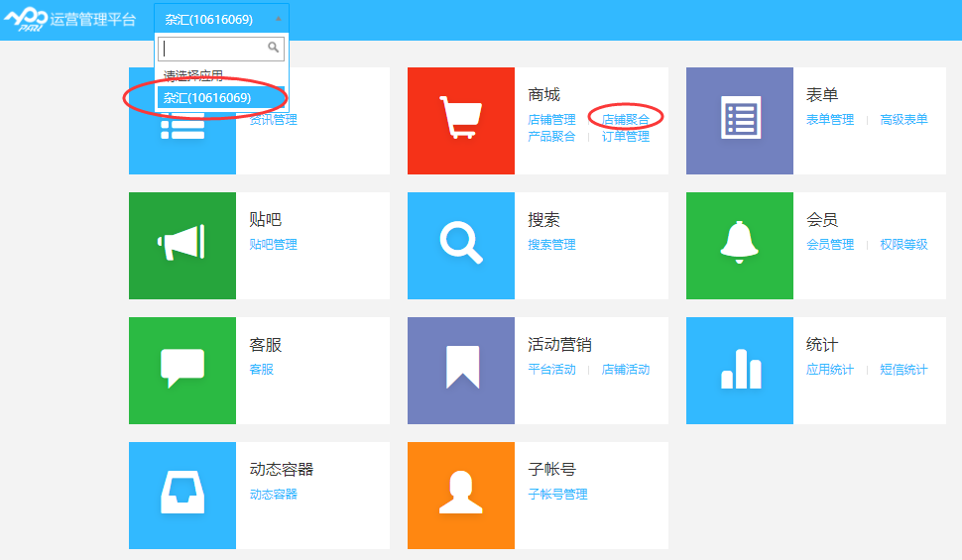Click the green megaphone 贴吧 icon

coord(181,246)
